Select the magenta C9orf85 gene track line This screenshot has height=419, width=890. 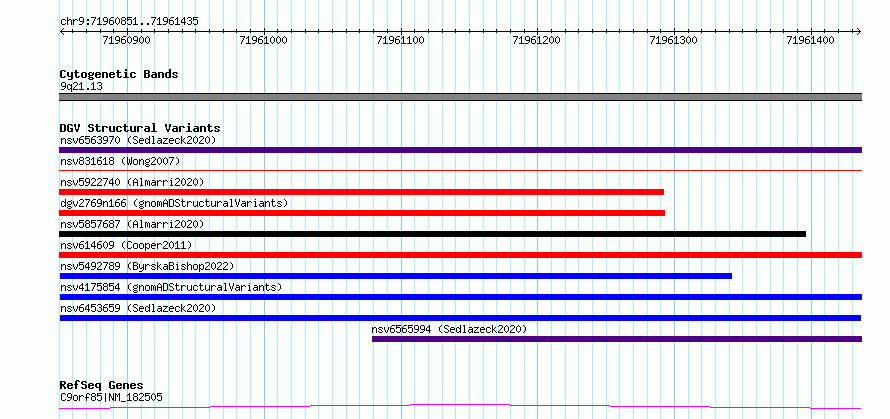coord(460,407)
